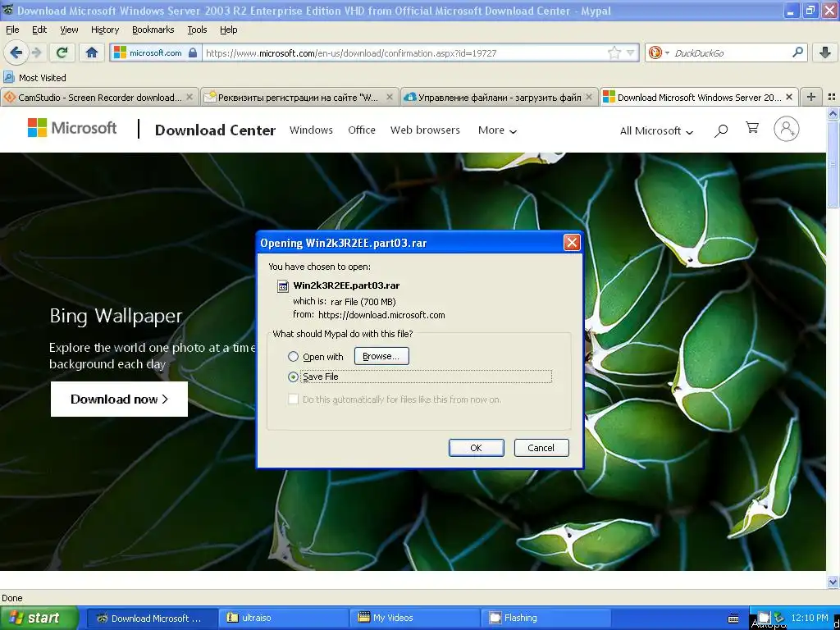
Task: Switch to Реквизиты регистрации на сайте tab
Action: 299,97
